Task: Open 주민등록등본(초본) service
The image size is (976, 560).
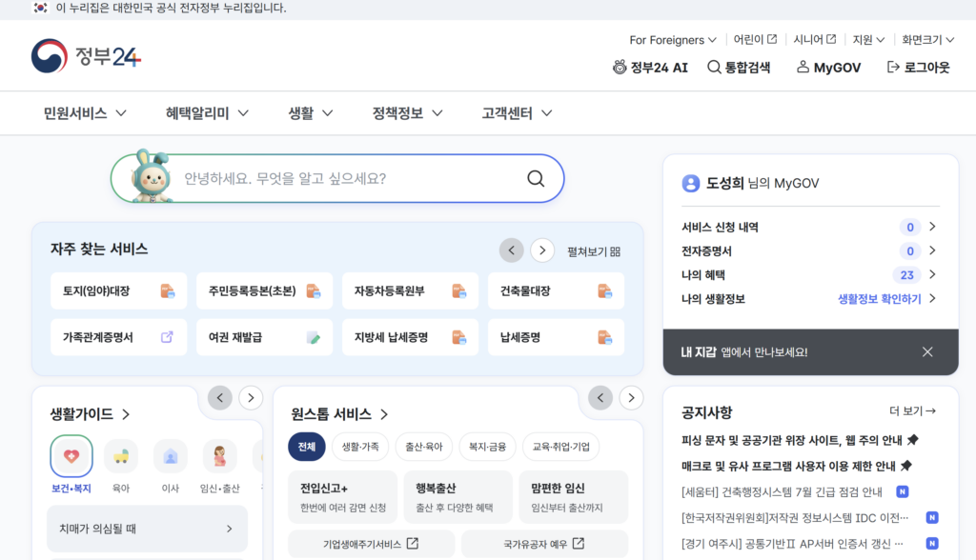Action: pyautogui.click(x=265, y=290)
